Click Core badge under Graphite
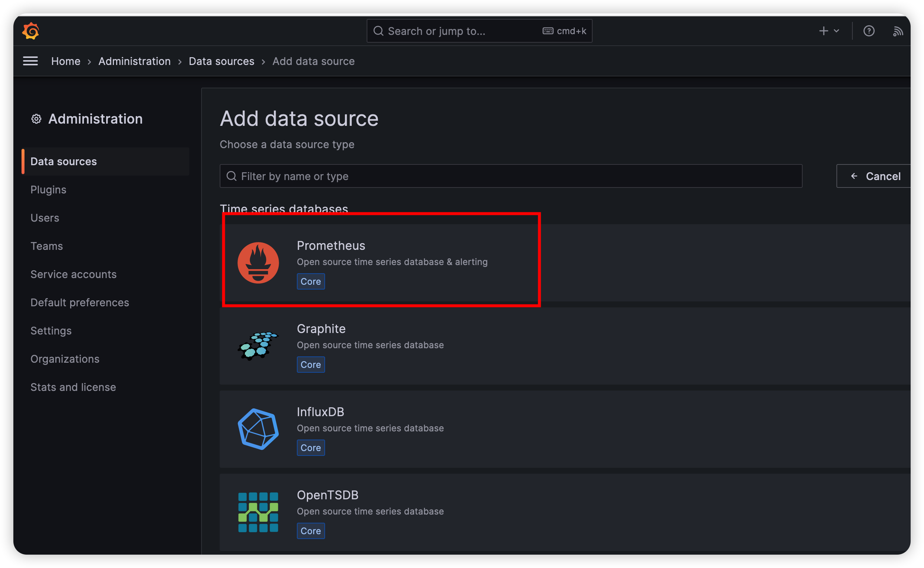The width and height of the screenshot is (924, 568). pos(311,365)
